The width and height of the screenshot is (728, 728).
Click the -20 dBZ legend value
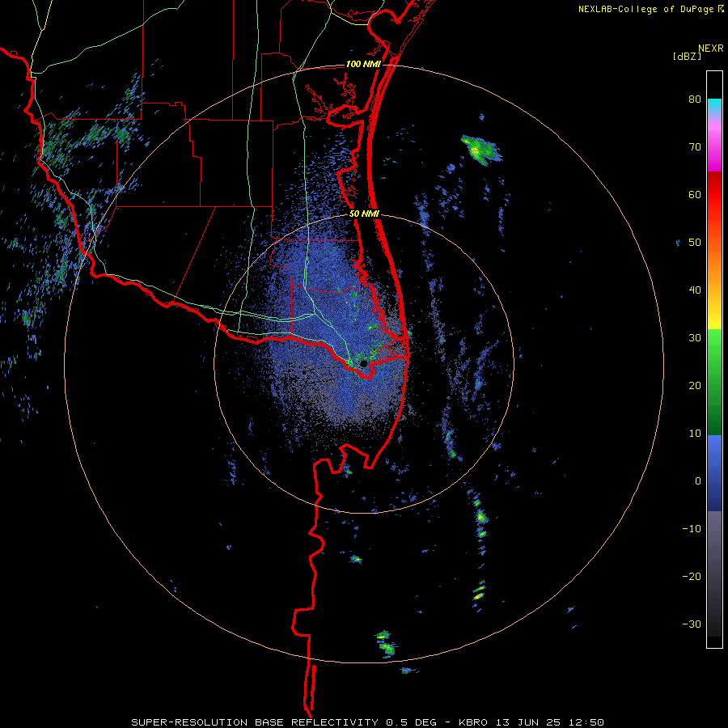pyautogui.click(x=692, y=577)
